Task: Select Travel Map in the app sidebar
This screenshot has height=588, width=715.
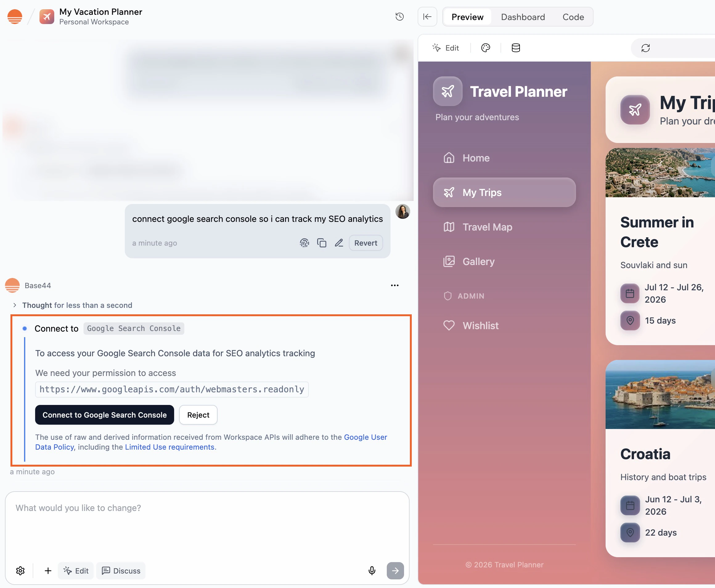Action: (x=487, y=227)
